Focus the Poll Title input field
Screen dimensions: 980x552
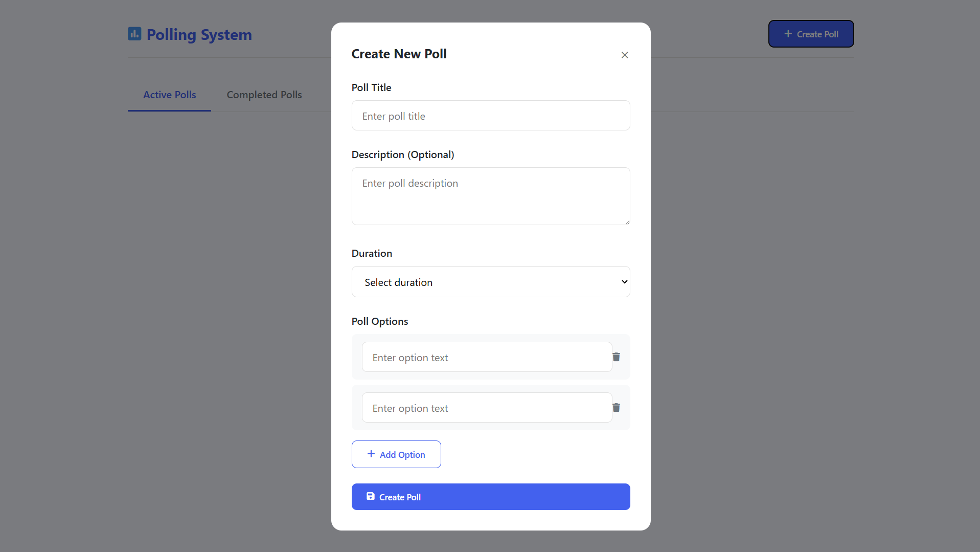pyautogui.click(x=491, y=116)
